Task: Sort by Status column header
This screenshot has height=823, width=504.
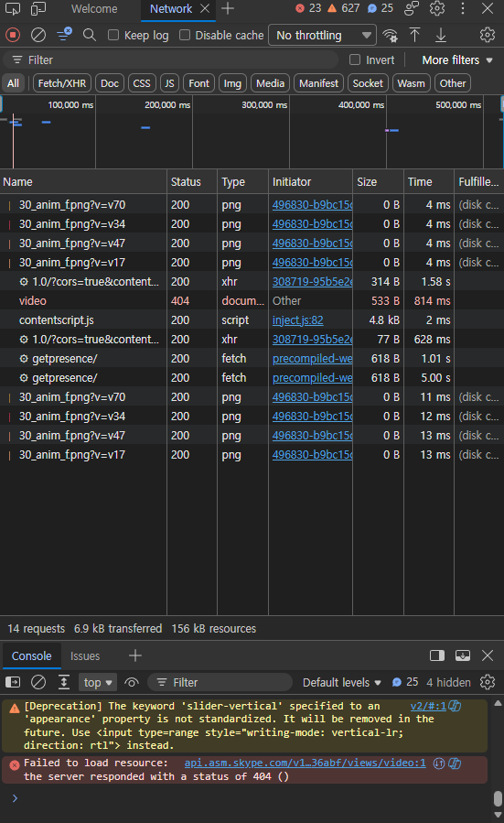Action: point(192,181)
